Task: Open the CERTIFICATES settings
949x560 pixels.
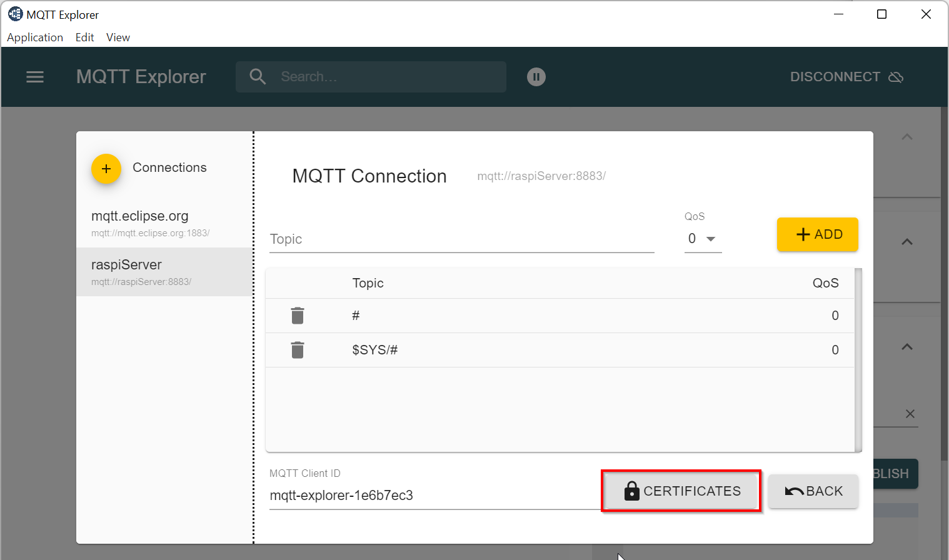Action: pos(681,491)
